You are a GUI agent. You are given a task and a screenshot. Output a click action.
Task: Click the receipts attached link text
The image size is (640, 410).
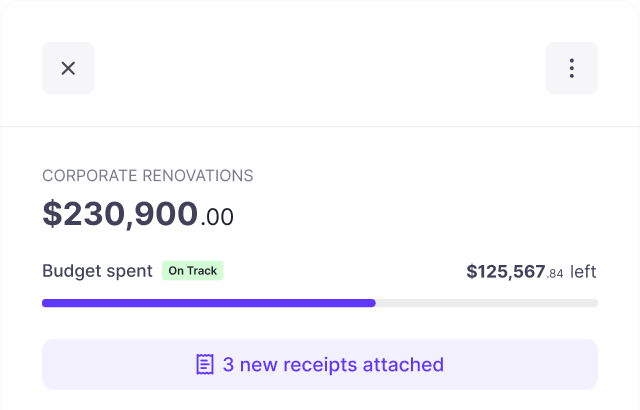point(333,364)
